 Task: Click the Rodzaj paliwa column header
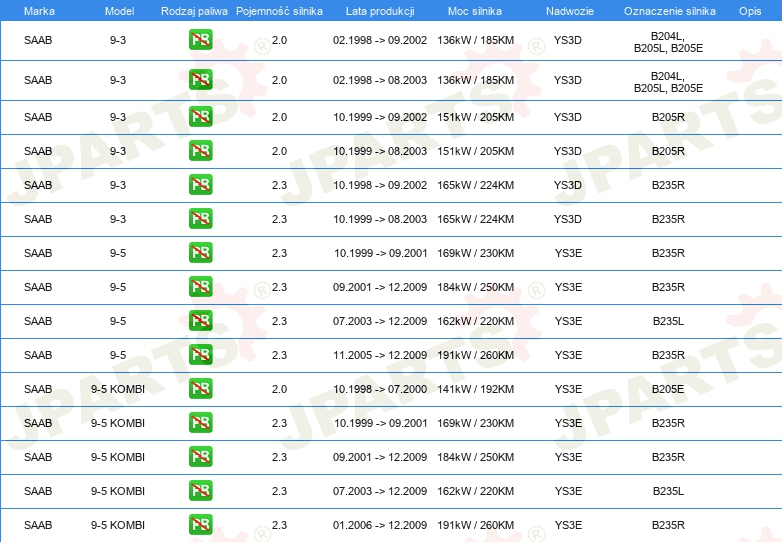tap(194, 10)
